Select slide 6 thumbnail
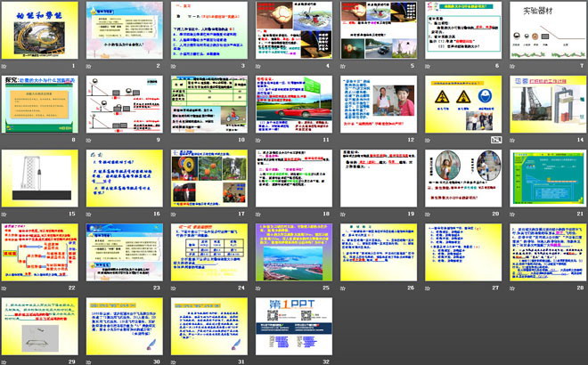The height and width of the screenshot is (365, 588). click(463, 30)
